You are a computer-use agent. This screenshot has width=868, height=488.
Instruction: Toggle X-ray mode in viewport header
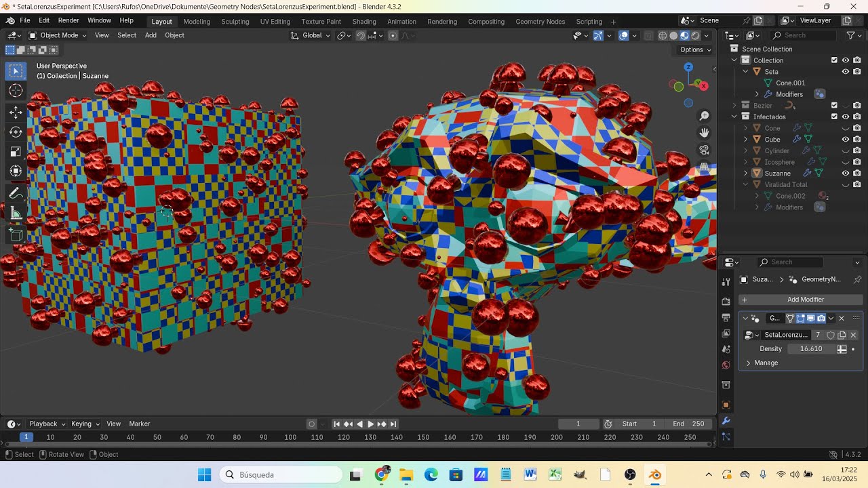pos(648,35)
